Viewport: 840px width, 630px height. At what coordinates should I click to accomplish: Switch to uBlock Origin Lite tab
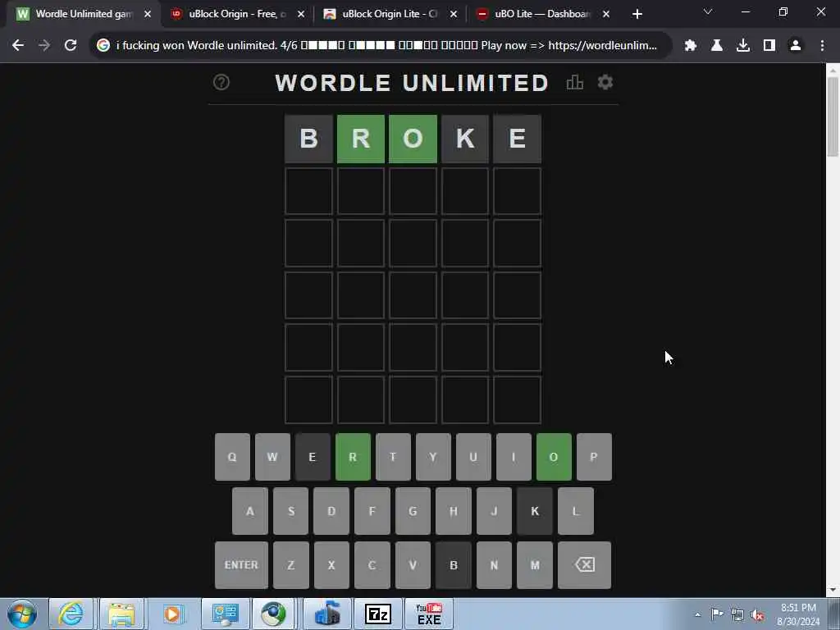[390, 14]
